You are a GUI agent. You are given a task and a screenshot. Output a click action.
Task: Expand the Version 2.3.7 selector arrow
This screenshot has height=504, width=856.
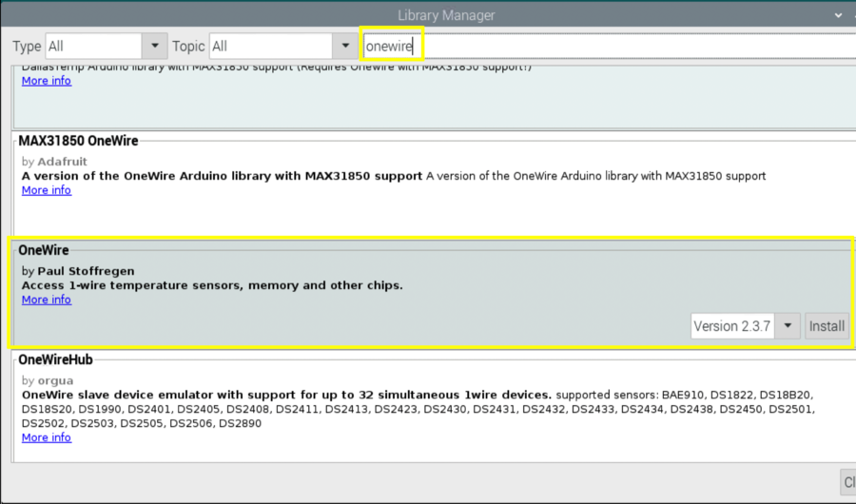tap(788, 326)
